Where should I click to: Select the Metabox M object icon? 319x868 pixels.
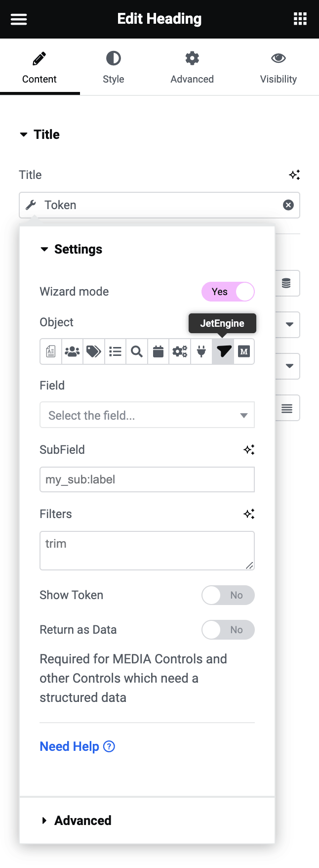(x=244, y=351)
